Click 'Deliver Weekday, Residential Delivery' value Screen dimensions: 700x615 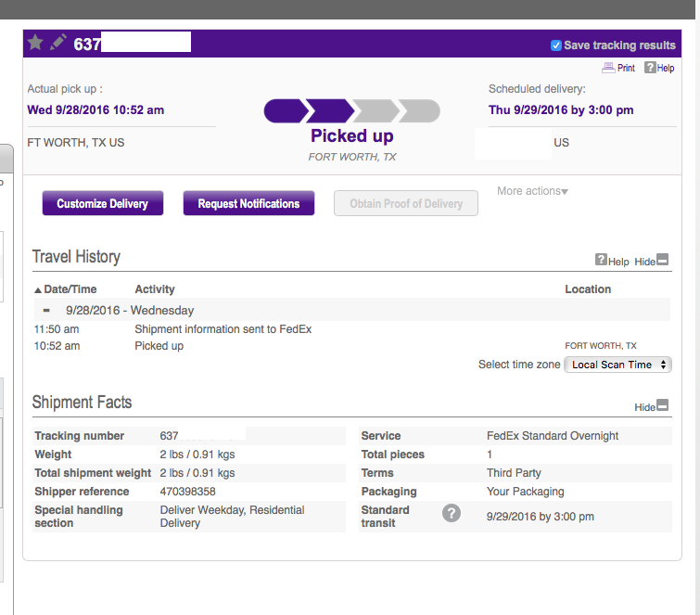[x=232, y=517]
